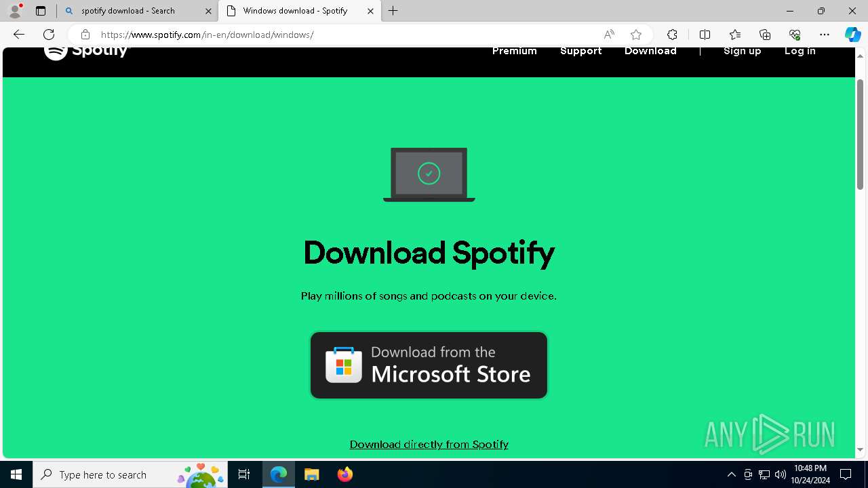Open the Favorites list
Screen dimensions: 868x488
coord(735,35)
